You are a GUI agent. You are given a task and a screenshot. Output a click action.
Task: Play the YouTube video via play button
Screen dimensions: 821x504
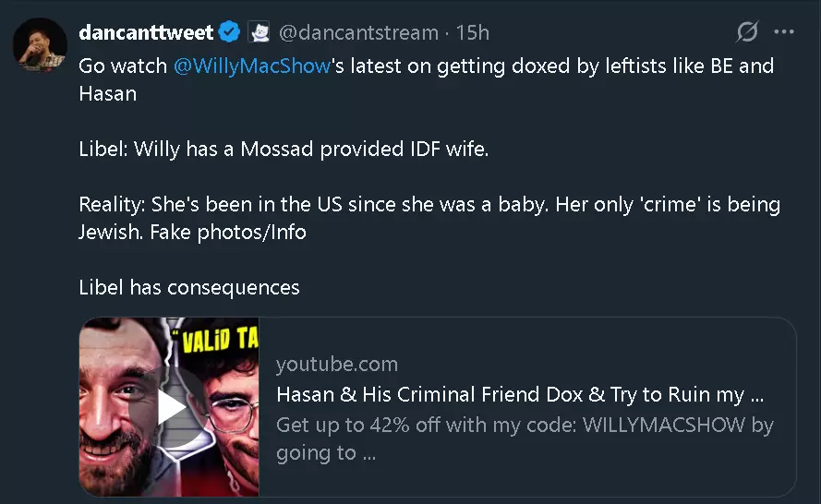[169, 407]
